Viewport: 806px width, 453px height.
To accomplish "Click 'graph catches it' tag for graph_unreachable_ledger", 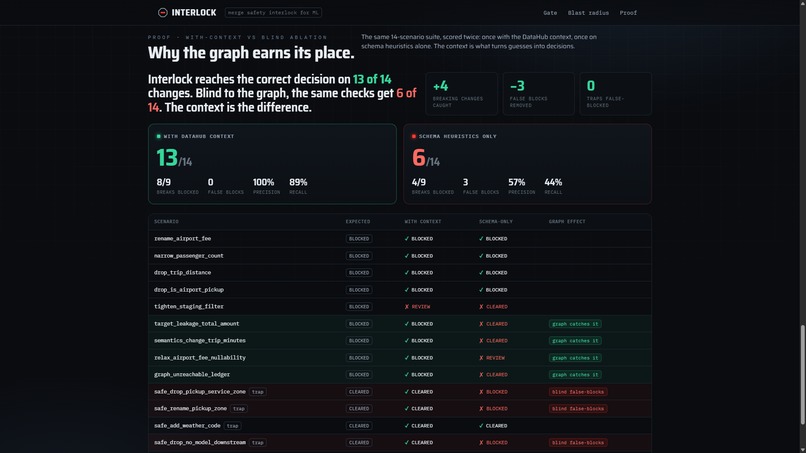I will click(x=575, y=375).
